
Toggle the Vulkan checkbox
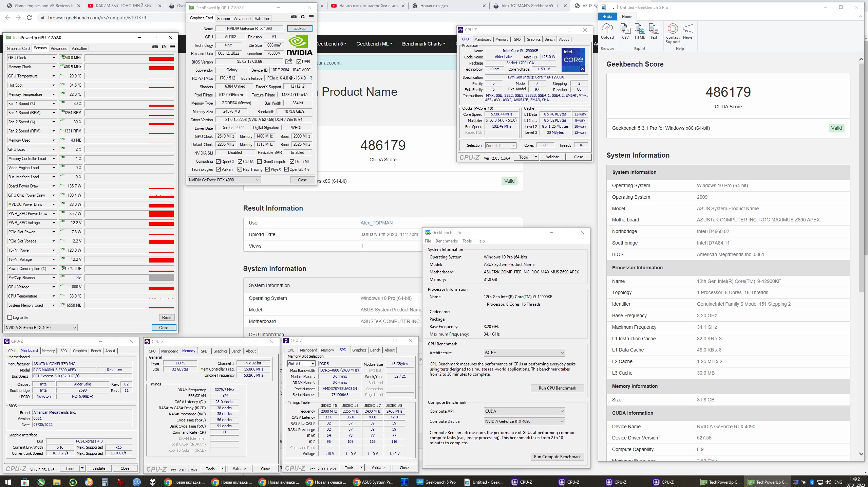[218, 169]
